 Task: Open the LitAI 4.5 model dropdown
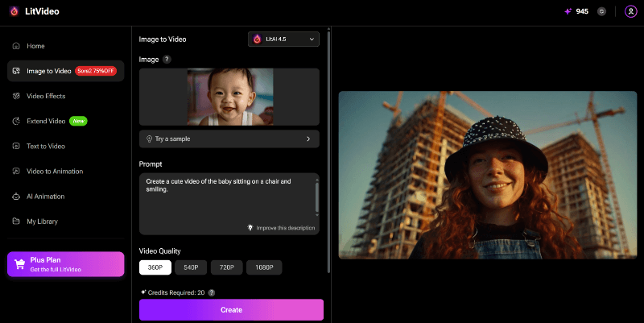(283, 39)
